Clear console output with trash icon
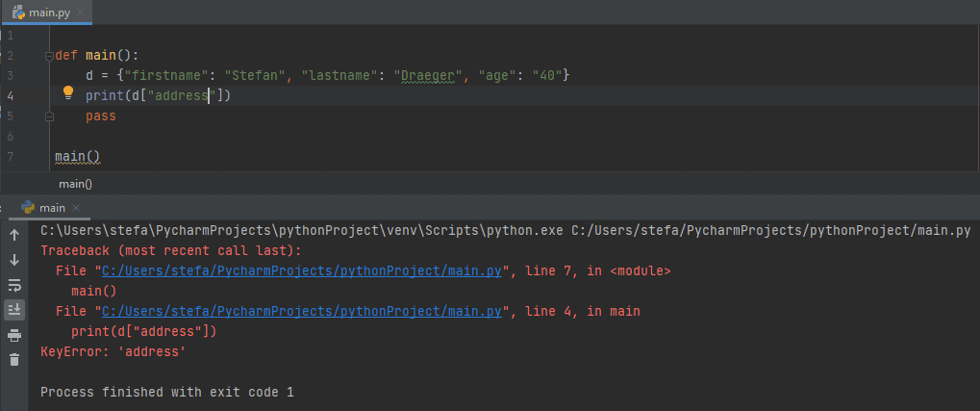This screenshot has width=980, height=411. pyautogui.click(x=14, y=360)
